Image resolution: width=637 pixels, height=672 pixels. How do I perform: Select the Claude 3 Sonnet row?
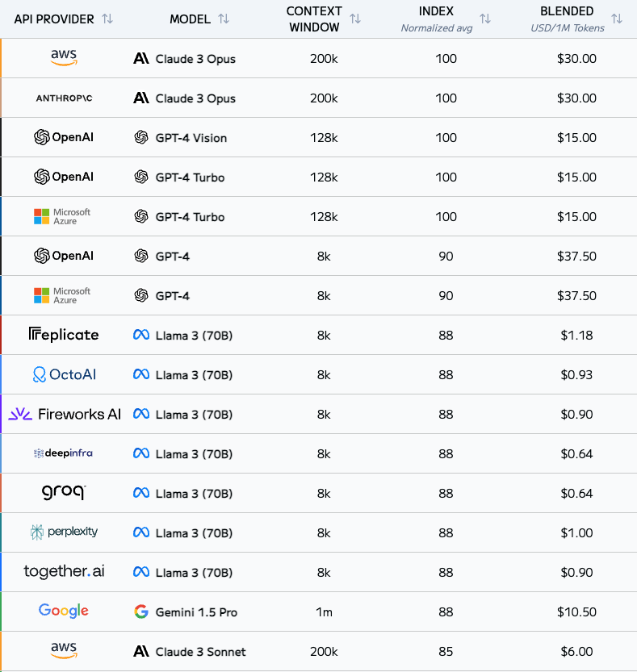[x=318, y=652]
